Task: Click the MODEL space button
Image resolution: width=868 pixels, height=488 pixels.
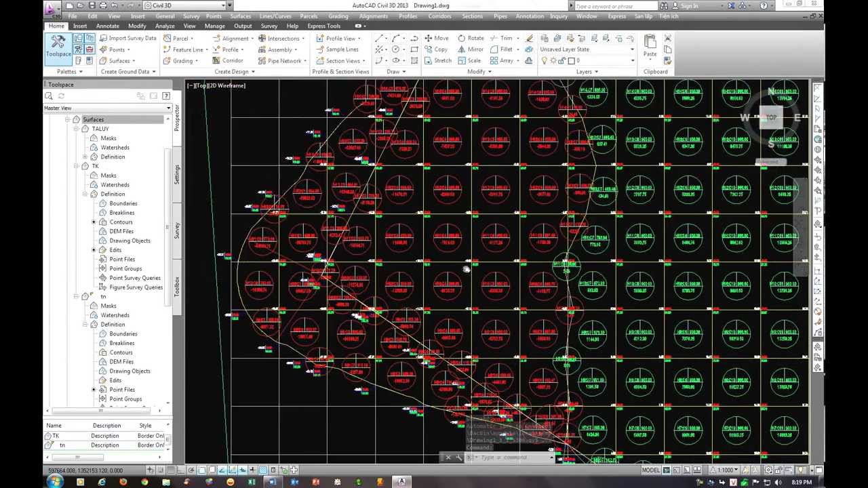Action: pos(650,470)
